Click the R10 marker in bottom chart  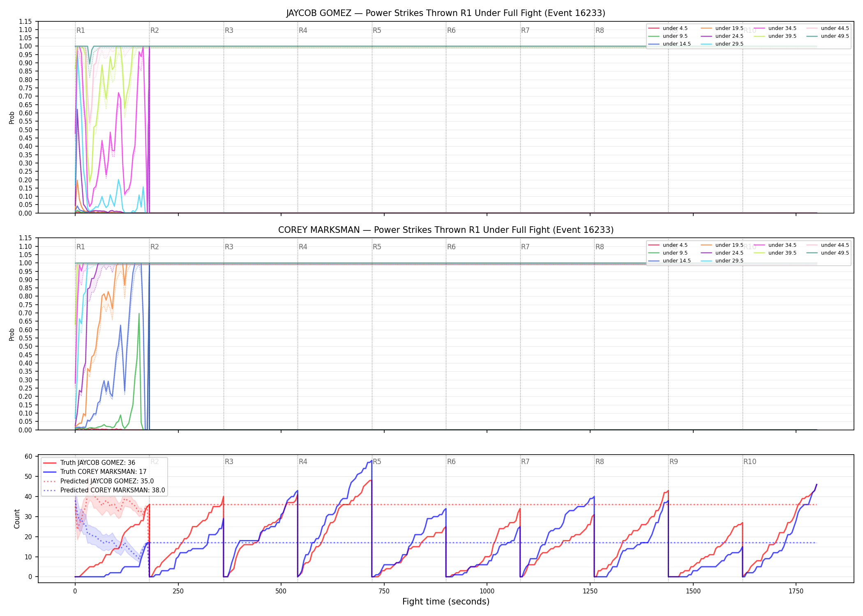[750, 462]
